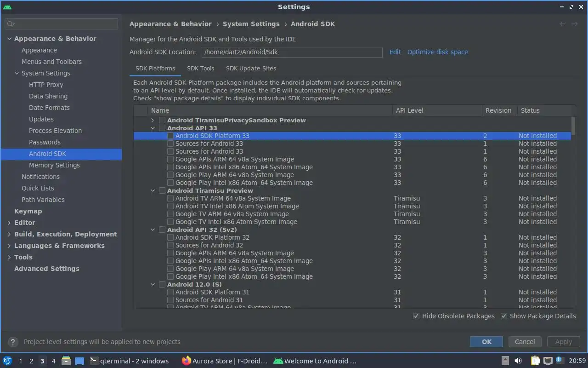Image resolution: width=588 pixels, height=368 pixels.
Task: Toggle Hide Obsolete Packages checkbox
Action: [416, 316]
